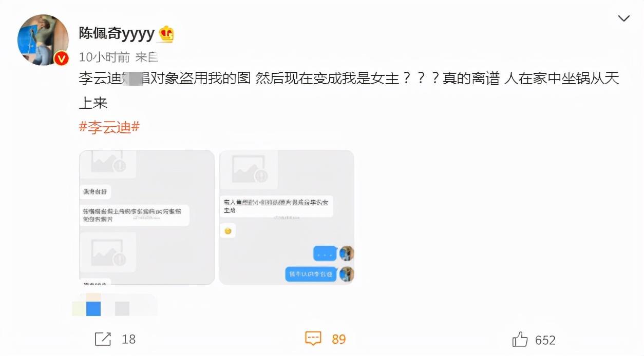Open the post options chevron menu
The image size is (644, 356).
[x=623, y=19]
